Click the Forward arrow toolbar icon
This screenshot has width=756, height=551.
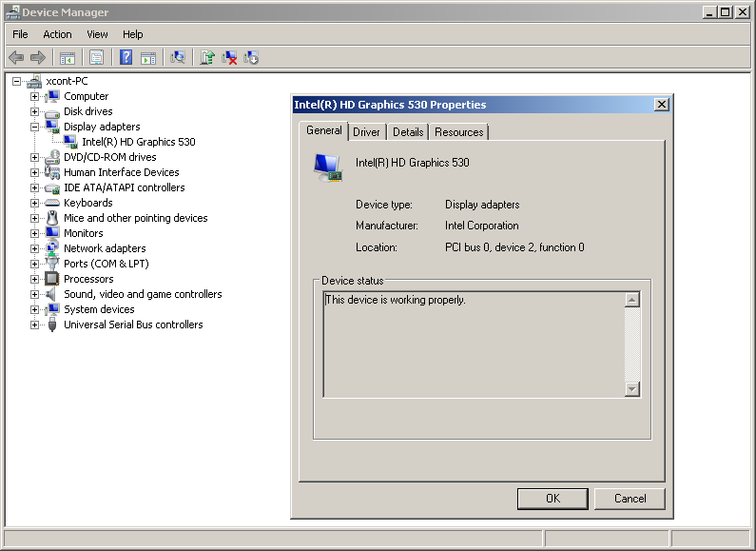pos(38,58)
